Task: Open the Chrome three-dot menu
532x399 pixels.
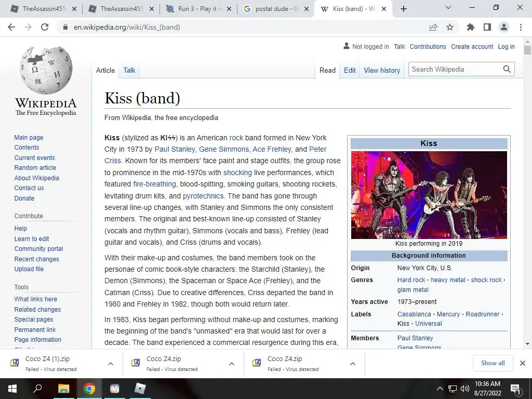Action: (x=521, y=27)
